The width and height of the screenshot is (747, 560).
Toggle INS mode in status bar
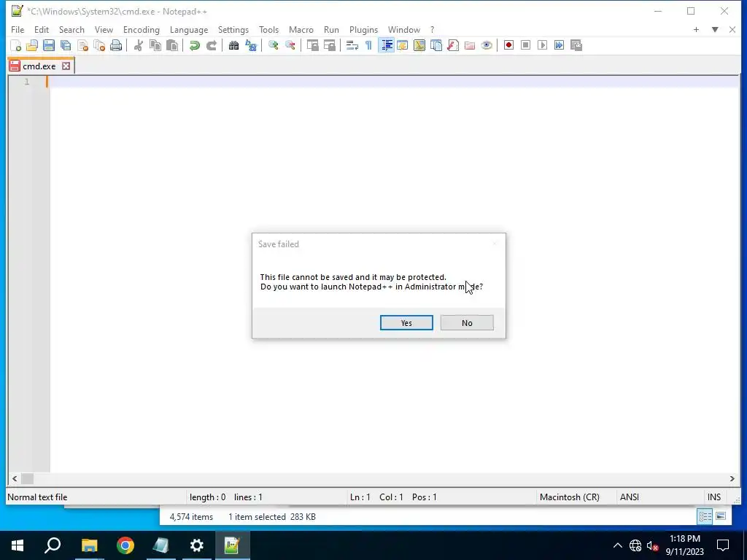point(714,497)
